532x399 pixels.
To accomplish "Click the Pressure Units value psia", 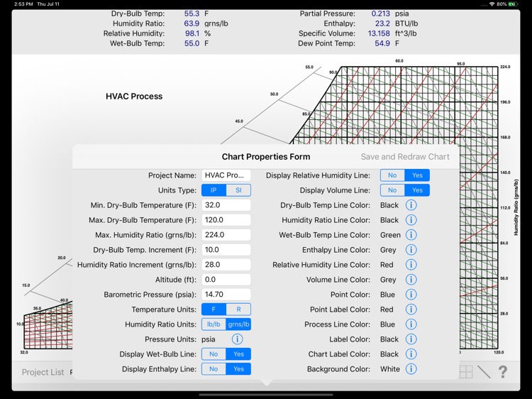I will [209, 339].
